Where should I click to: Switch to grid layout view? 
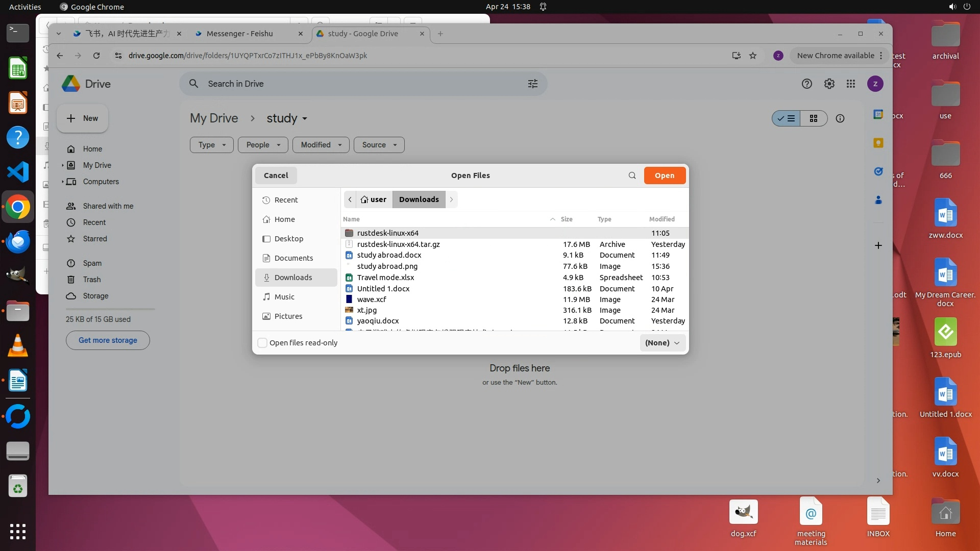[x=814, y=118]
